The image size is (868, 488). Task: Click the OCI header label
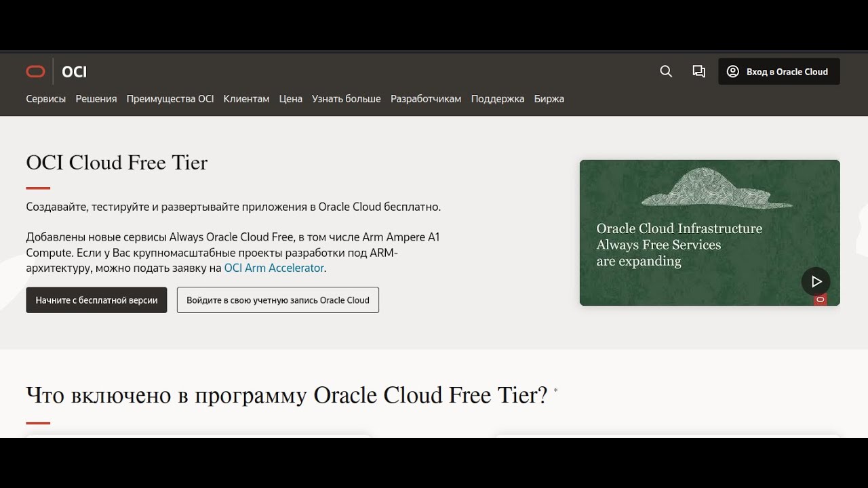coord(74,72)
